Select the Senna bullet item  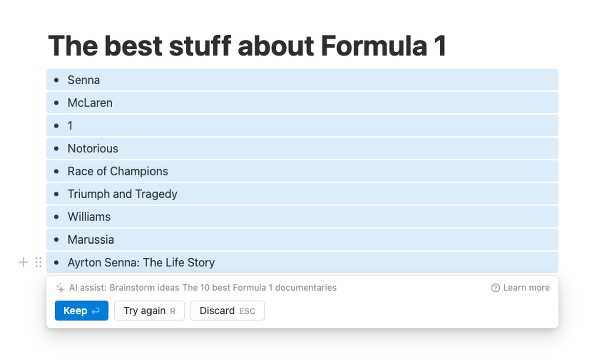coord(84,80)
